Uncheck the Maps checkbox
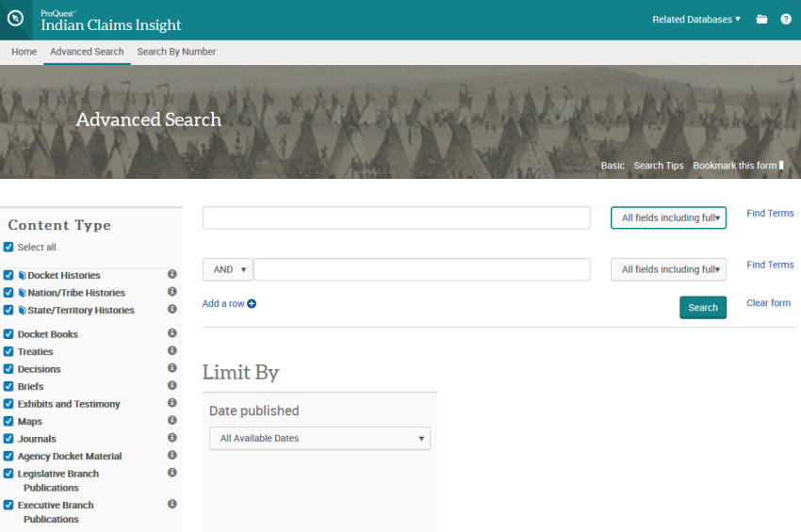Viewport: 801px width, 532px height. [x=8, y=421]
